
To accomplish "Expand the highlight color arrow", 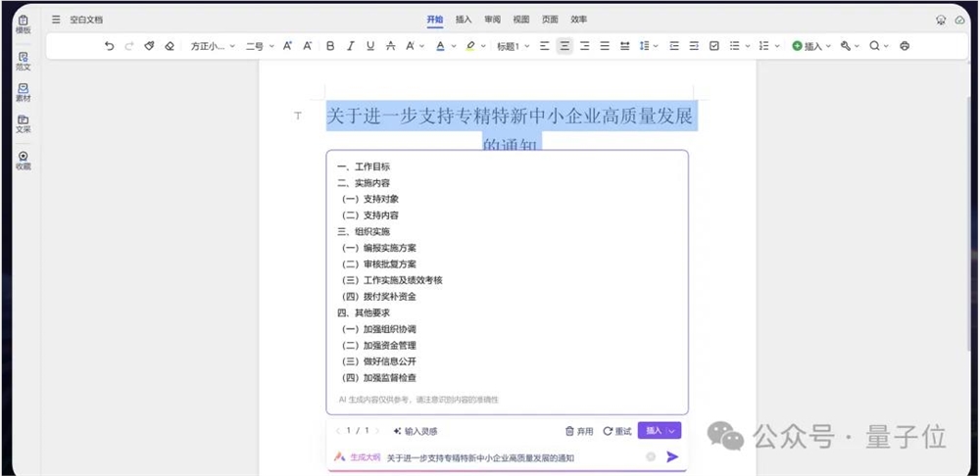I will [x=484, y=46].
